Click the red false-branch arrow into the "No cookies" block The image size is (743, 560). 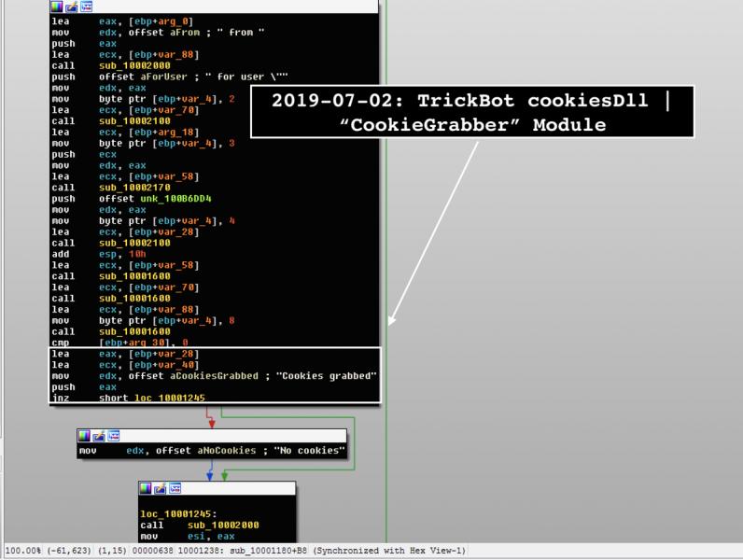click(211, 423)
